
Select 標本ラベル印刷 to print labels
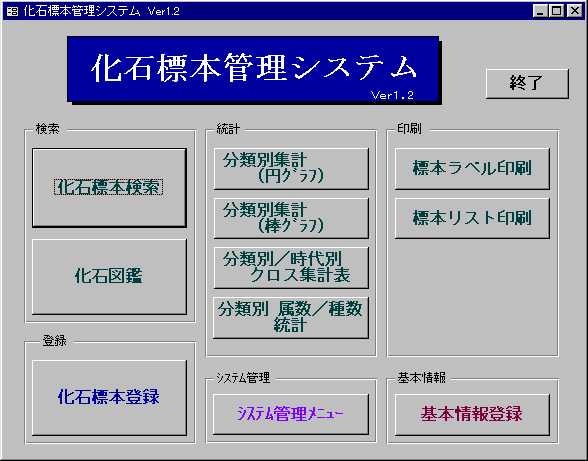[472, 168]
